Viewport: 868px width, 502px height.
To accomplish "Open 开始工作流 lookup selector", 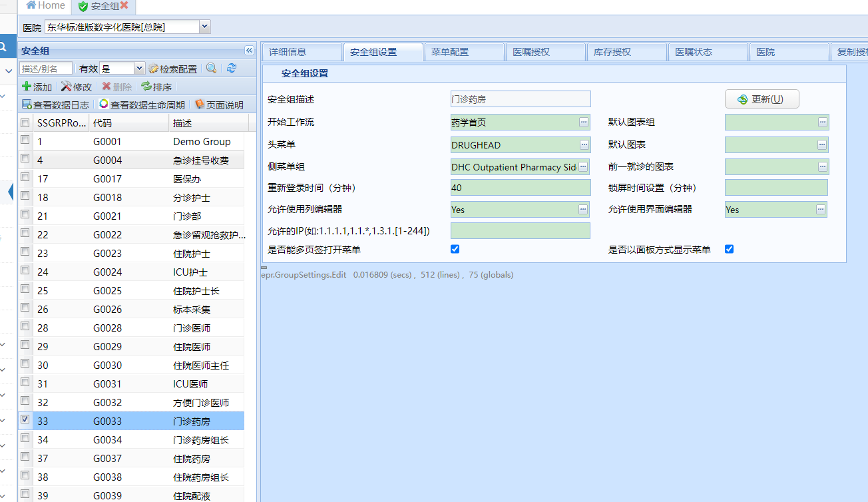I will 584,123.
